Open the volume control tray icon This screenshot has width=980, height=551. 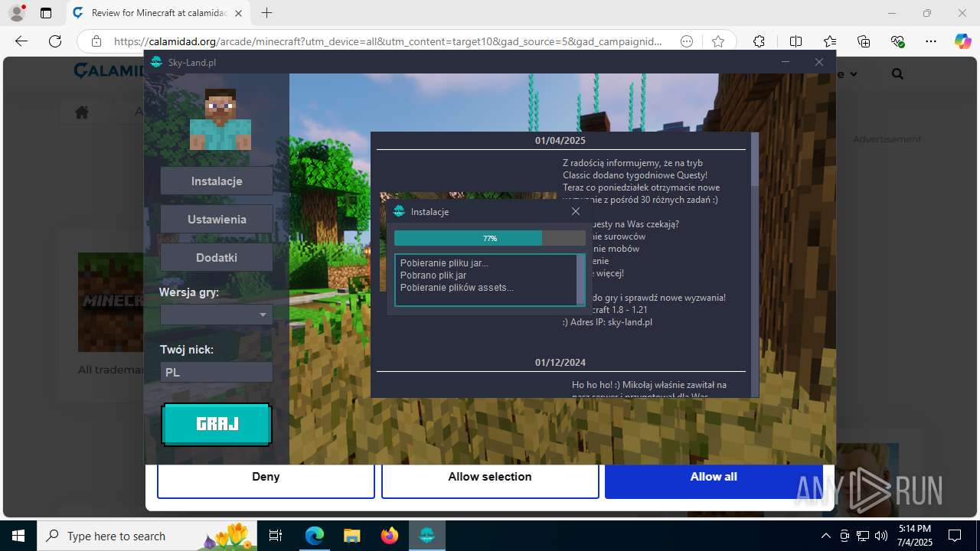coord(880,536)
